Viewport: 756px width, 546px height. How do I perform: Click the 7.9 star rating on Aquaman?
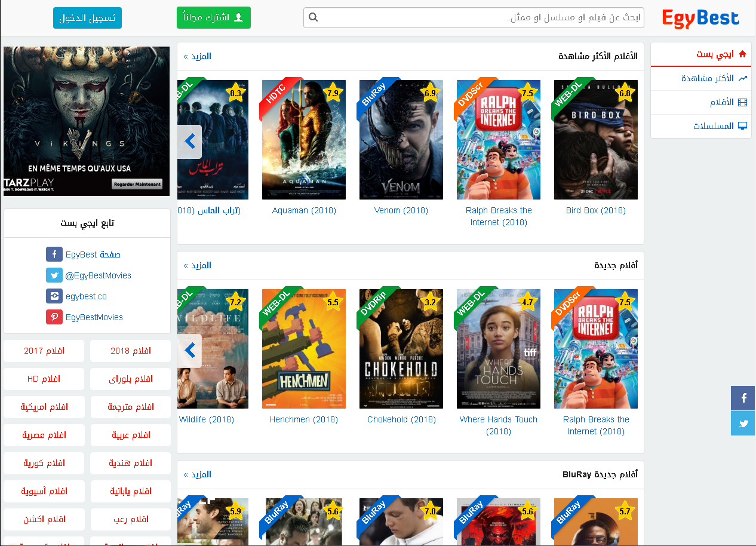click(x=333, y=93)
